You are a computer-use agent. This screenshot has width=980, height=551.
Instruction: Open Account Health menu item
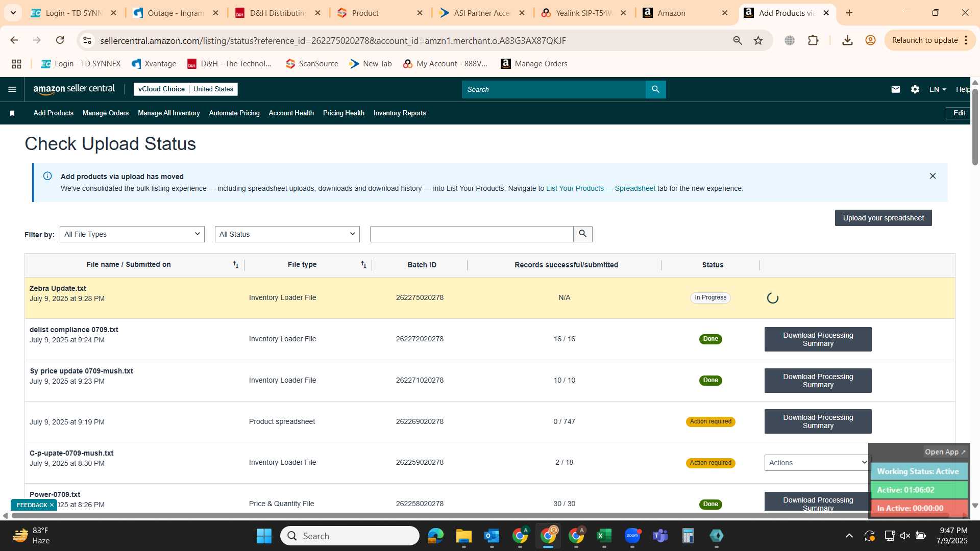click(x=291, y=113)
